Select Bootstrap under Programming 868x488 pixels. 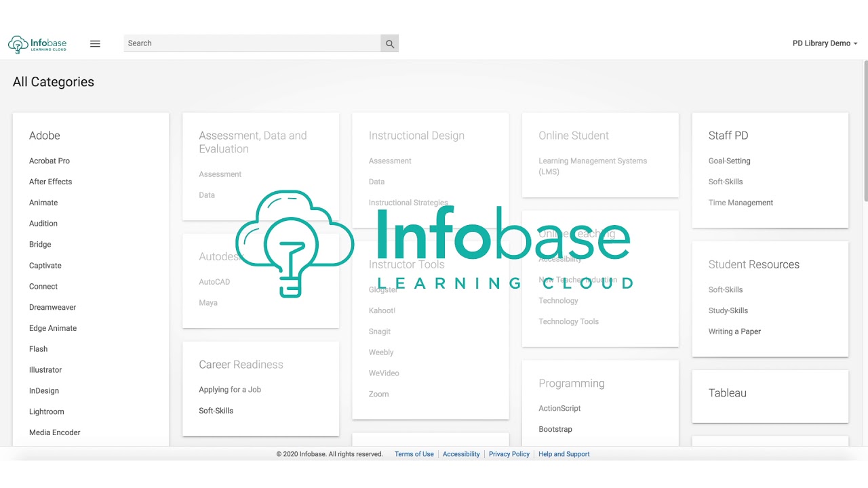point(555,430)
